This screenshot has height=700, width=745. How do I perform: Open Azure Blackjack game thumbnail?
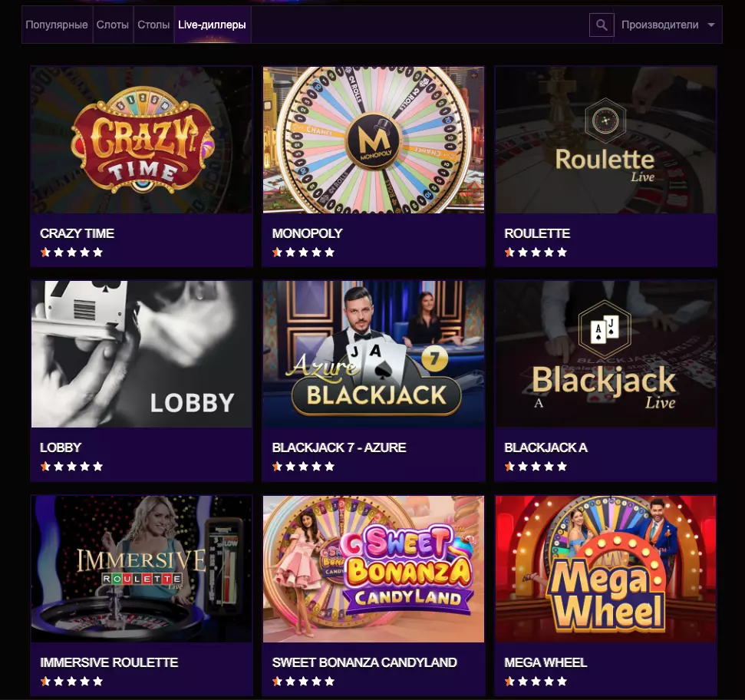point(374,354)
